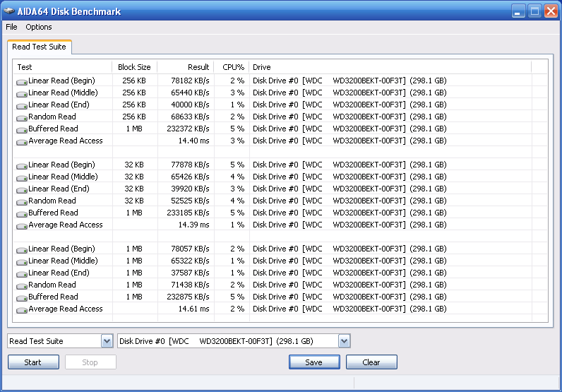The width and height of the screenshot is (562, 392).
Task: Click the Save button
Action: [314, 362]
